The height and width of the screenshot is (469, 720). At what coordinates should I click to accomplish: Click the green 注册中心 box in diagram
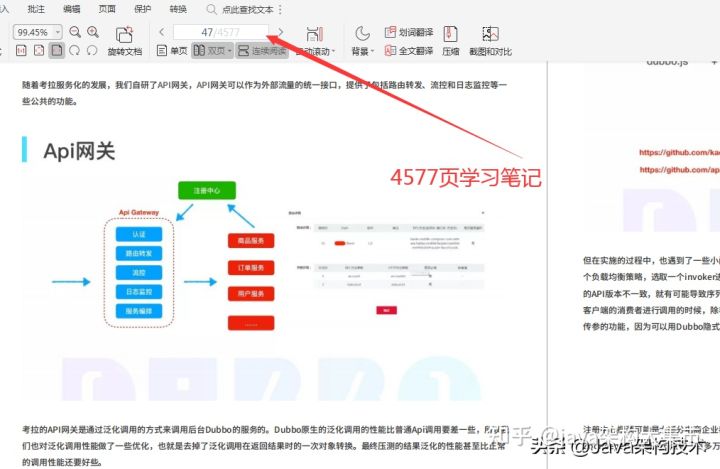click(x=207, y=191)
